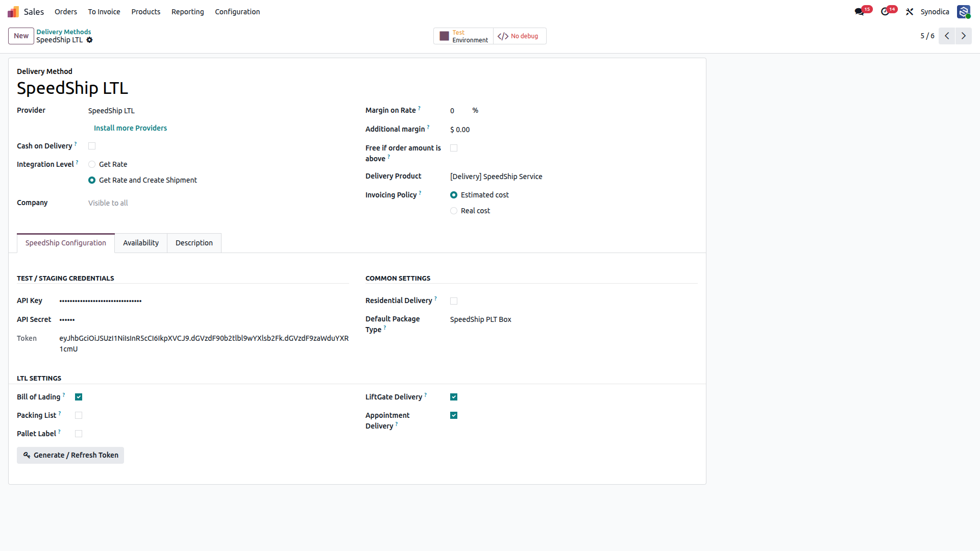Select Get Rate and Create Shipment option

tap(92, 180)
